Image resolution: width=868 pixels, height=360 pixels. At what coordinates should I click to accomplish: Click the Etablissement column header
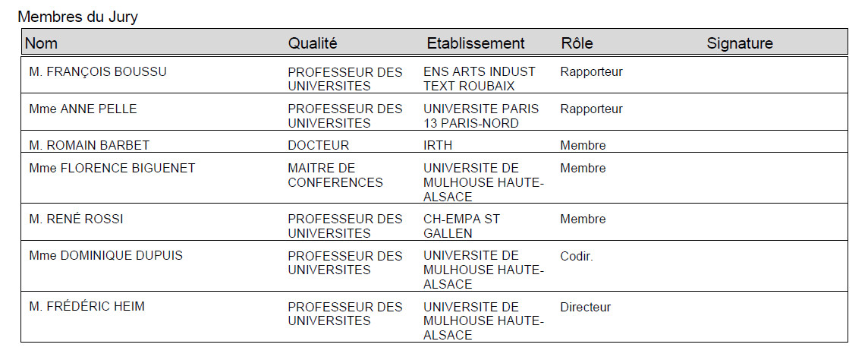[x=476, y=43]
